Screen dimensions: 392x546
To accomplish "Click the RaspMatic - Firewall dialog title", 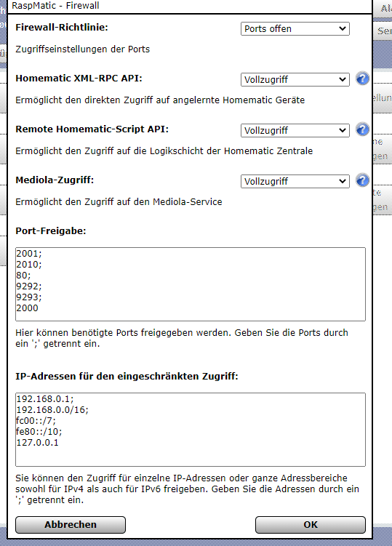I will pos(55,6).
